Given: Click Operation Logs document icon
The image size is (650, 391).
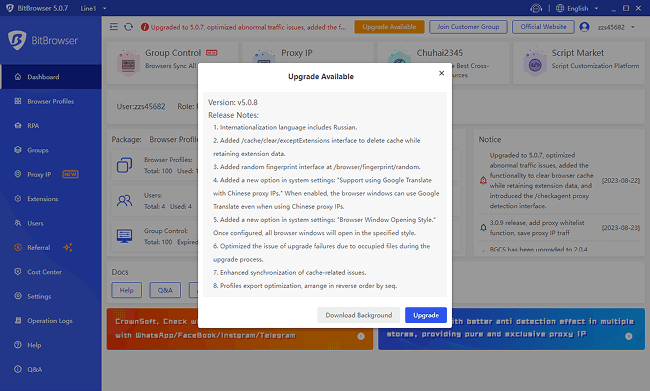Looking at the screenshot, I should 18,321.
